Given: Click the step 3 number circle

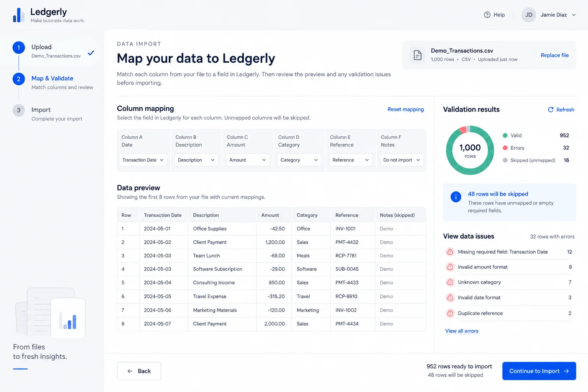Looking at the screenshot, I should [19, 110].
